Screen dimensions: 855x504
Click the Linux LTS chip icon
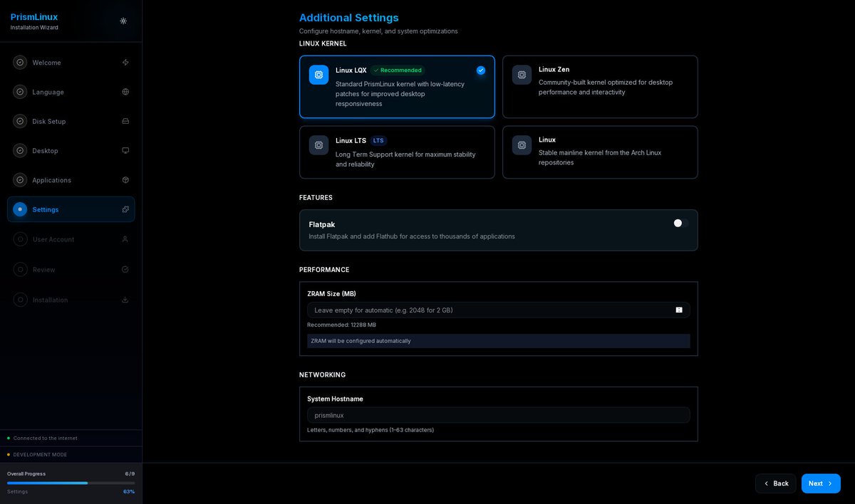point(318,145)
